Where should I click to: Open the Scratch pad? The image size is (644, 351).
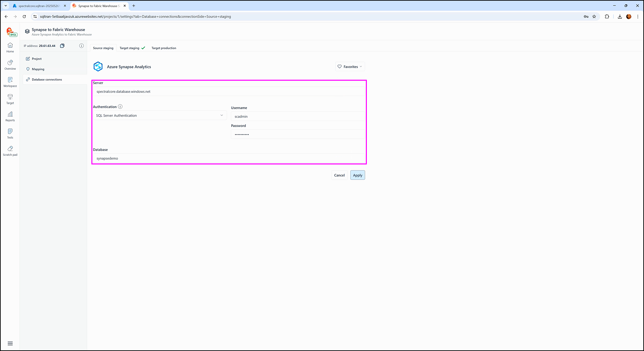(x=10, y=150)
